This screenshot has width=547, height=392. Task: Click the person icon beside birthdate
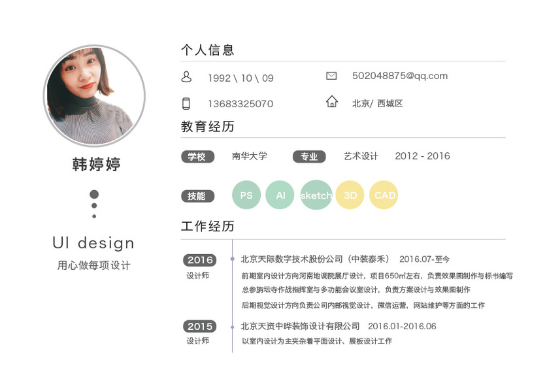pos(186,76)
